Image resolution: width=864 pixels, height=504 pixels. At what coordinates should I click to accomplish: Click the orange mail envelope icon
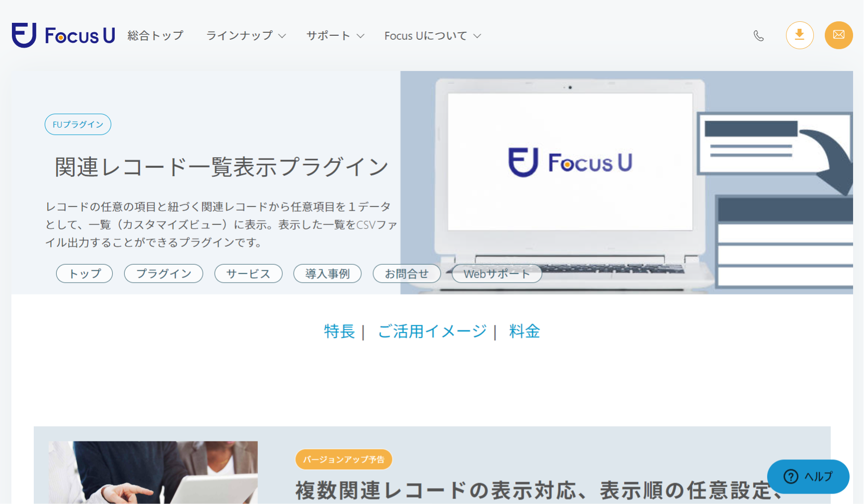tap(839, 35)
